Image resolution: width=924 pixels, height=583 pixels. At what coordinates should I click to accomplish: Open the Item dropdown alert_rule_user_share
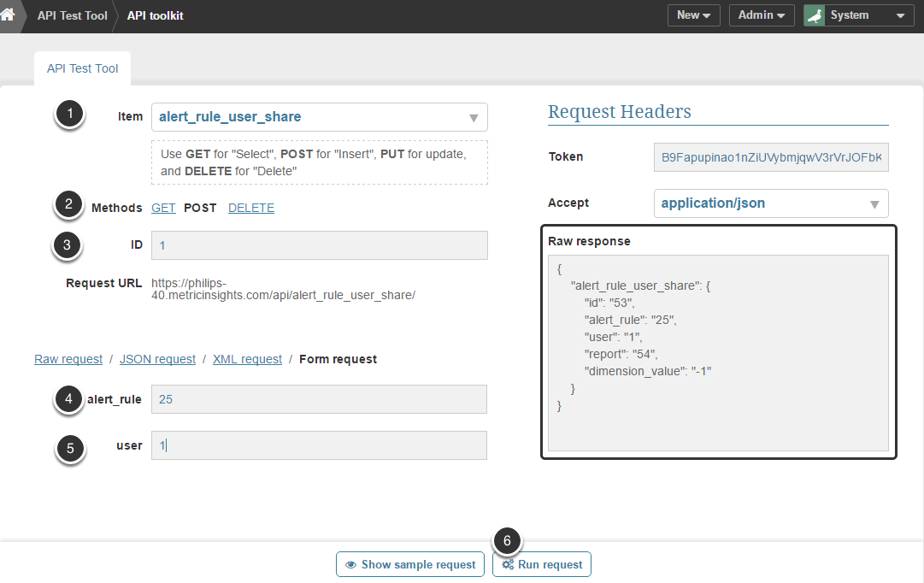click(x=319, y=117)
